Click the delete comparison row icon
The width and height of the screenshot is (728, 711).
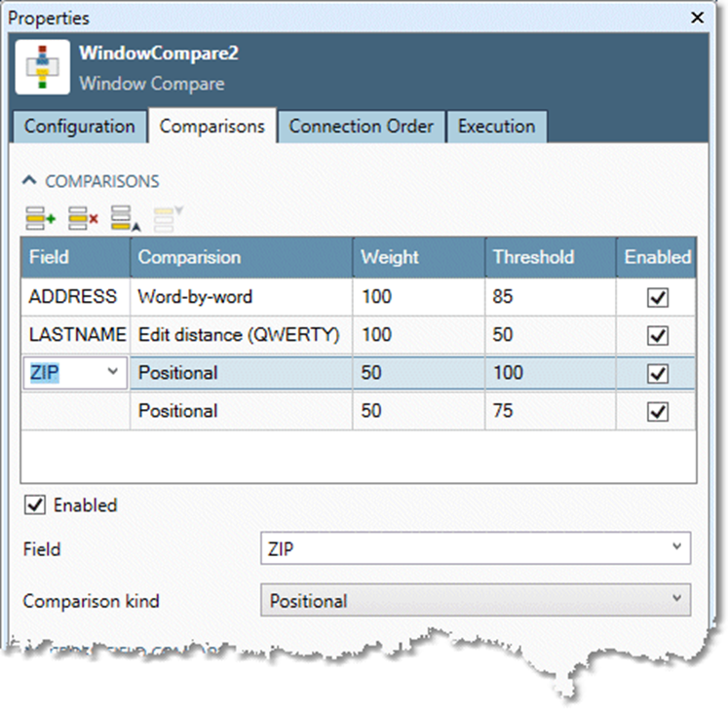pos(83,219)
